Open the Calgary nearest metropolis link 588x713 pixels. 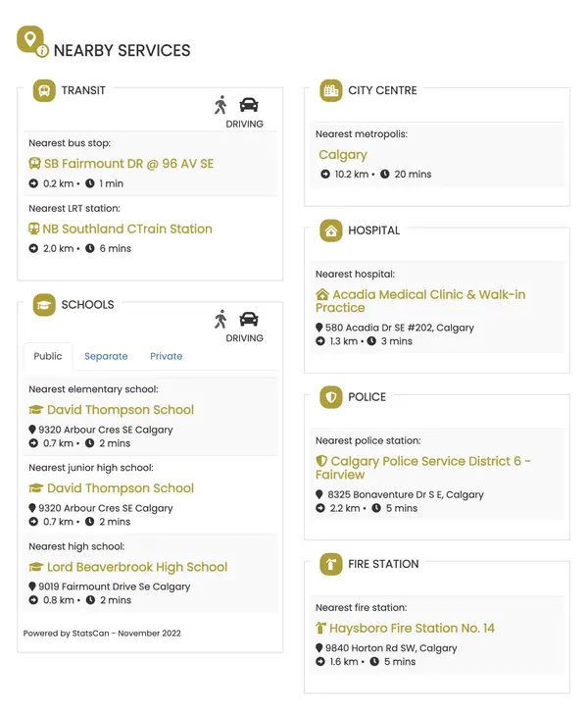pos(343,155)
